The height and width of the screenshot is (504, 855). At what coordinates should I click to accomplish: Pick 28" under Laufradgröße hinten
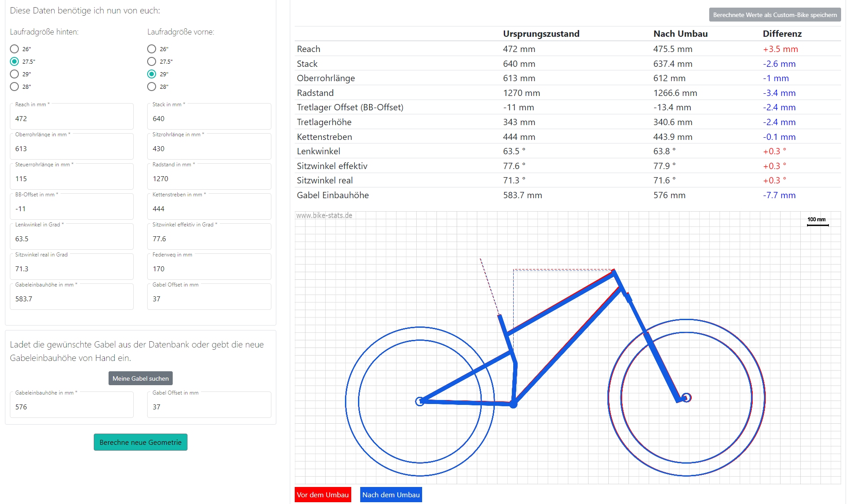(x=14, y=87)
